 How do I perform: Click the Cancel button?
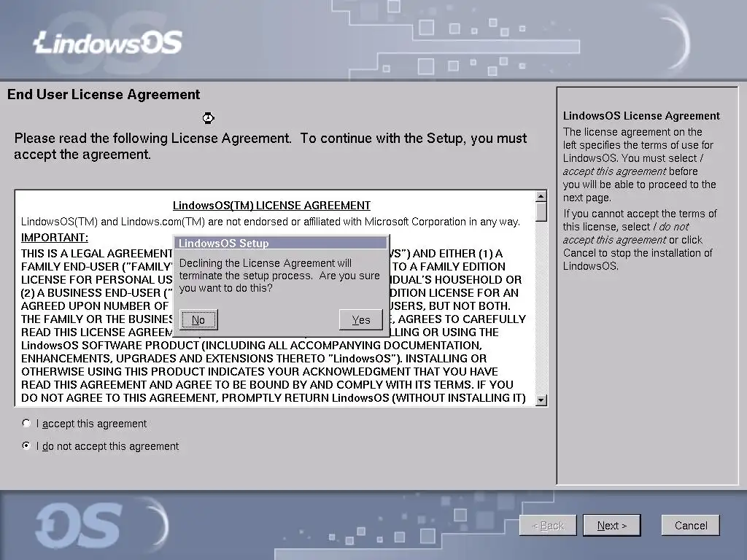[x=690, y=525]
